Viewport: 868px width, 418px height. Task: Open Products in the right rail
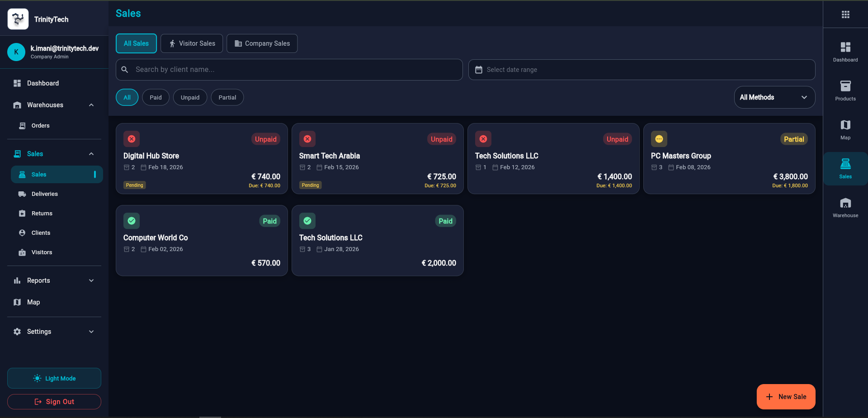click(x=845, y=90)
